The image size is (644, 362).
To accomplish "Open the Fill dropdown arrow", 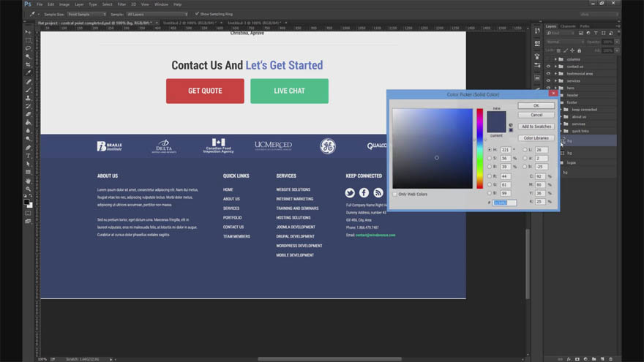I will click(617, 50).
